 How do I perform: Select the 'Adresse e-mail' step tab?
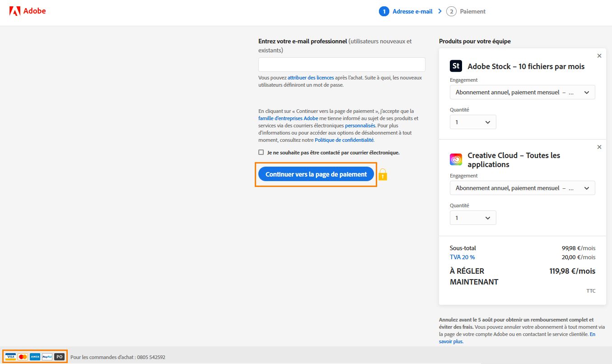[412, 12]
